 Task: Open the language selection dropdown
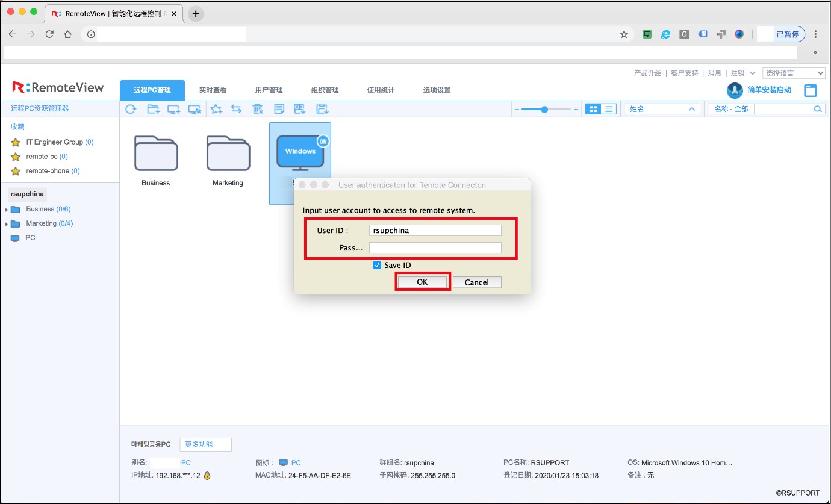click(x=794, y=73)
